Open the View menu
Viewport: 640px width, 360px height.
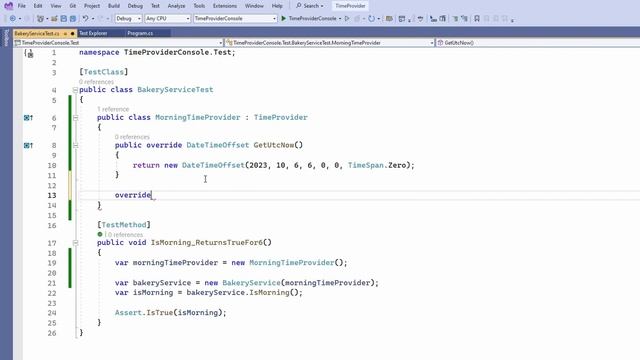56,6
